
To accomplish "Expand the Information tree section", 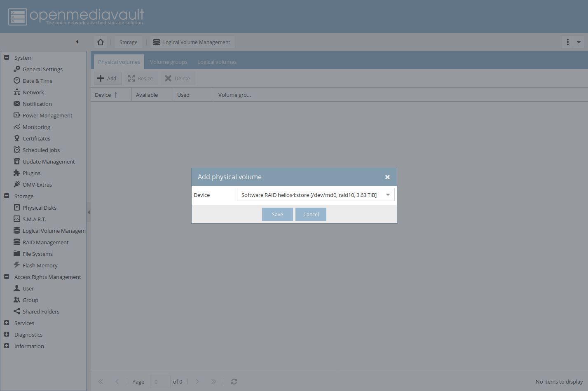I will [x=7, y=346].
